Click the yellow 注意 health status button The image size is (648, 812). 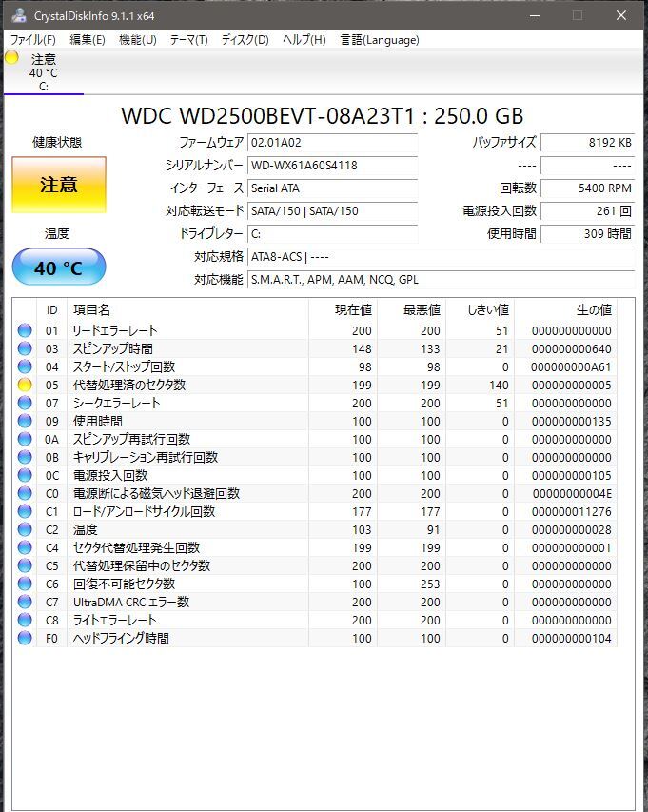[x=59, y=185]
